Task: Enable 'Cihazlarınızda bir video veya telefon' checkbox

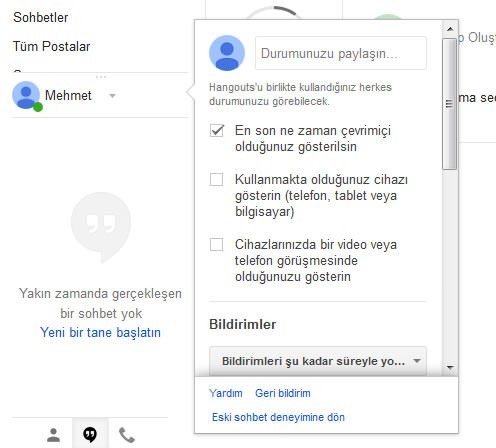Action: point(217,244)
